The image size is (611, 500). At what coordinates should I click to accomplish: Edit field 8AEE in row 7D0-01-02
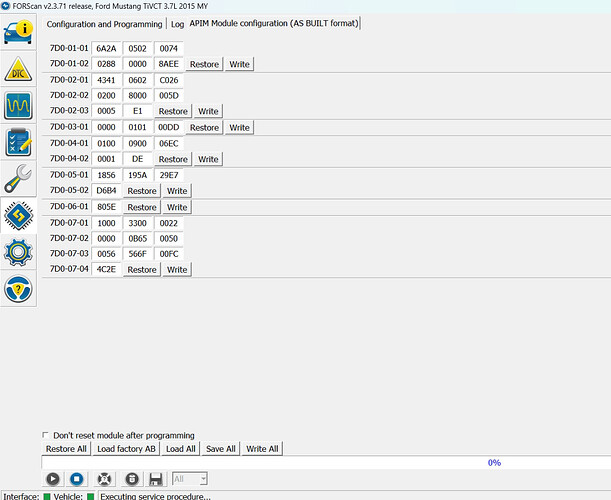pos(169,64)
